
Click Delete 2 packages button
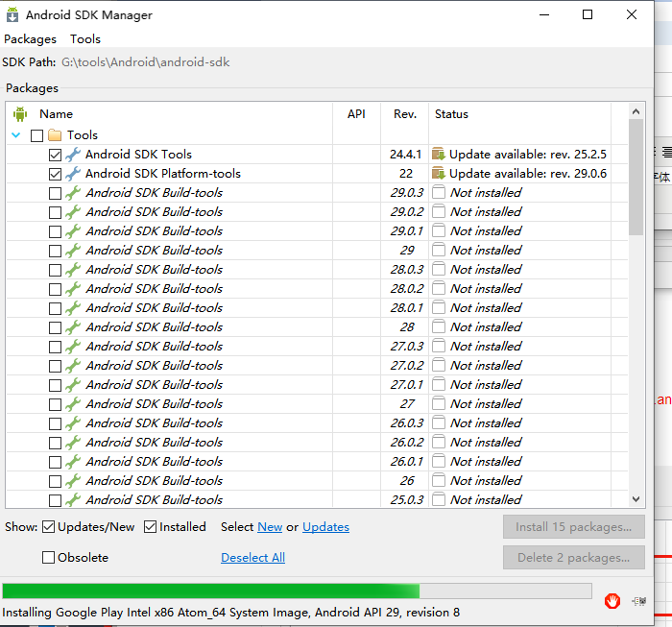pyautogui.click(x=573, y=558)
